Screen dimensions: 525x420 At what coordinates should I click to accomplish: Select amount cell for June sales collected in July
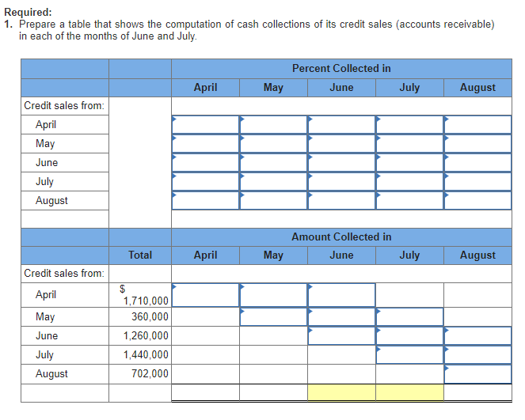[410, 336]
